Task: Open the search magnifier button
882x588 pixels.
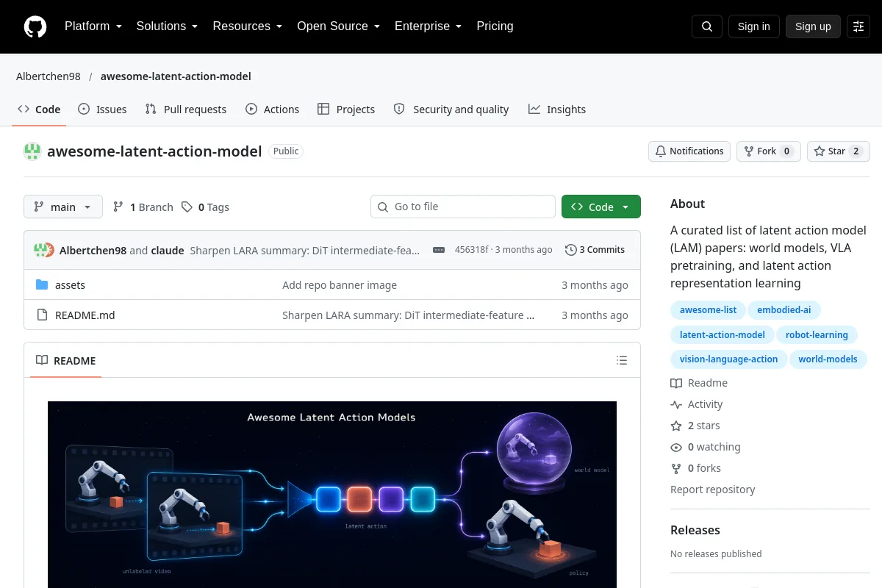Action: (x=707, y=26)
